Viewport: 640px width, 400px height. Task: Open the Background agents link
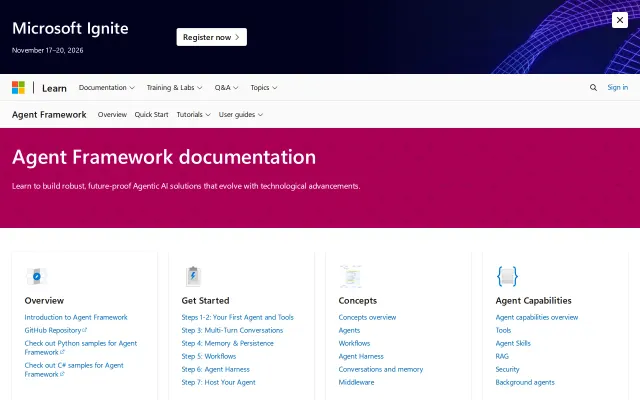525,382
